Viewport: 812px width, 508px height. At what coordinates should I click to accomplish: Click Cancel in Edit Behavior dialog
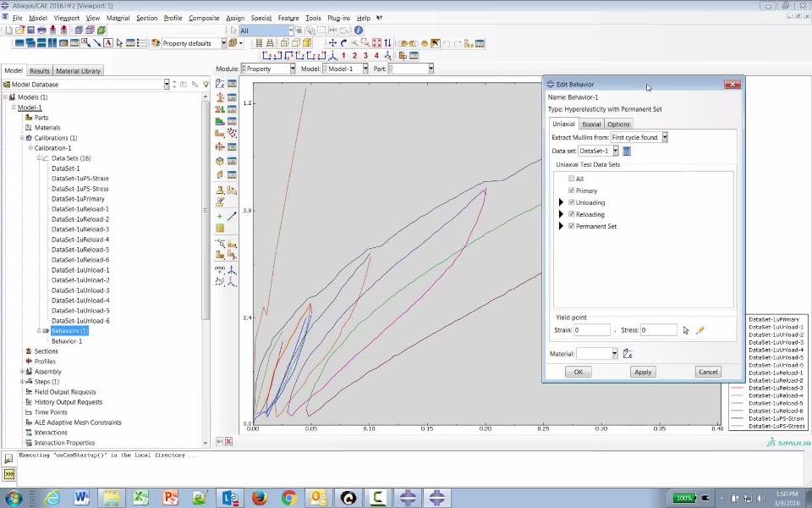(x=708, y=372)
